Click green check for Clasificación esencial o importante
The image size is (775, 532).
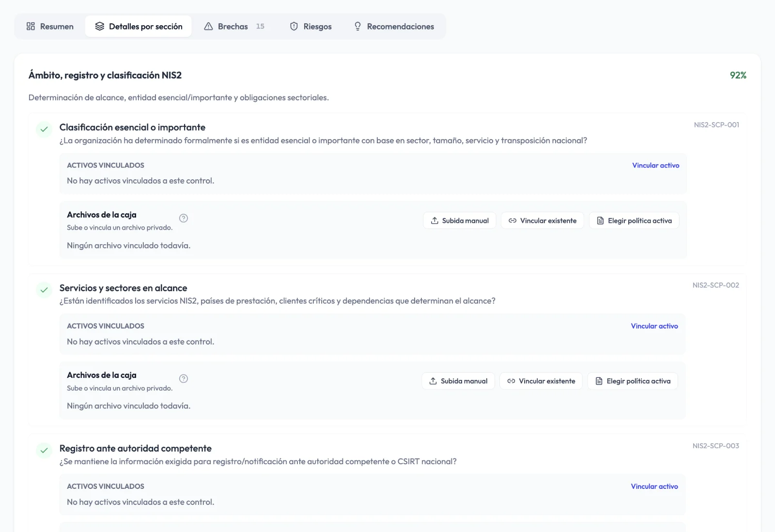pyautogui.click(x=44, y=129)
